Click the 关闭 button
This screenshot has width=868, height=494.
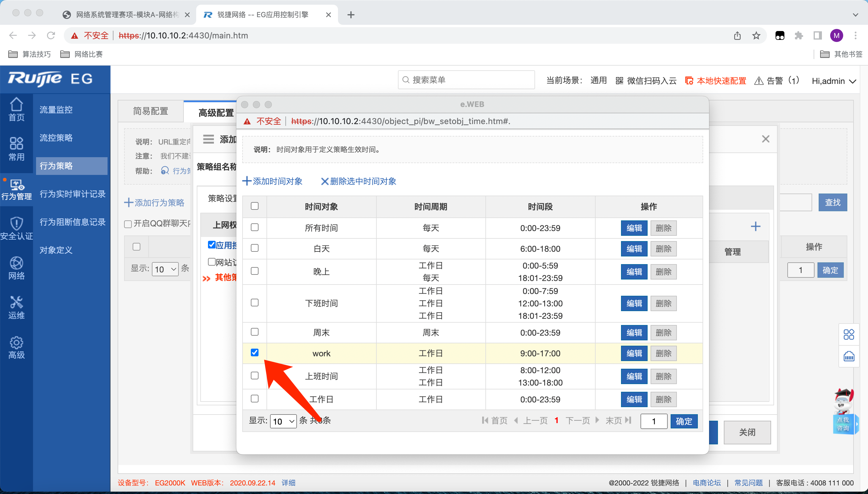coord(747,432)
